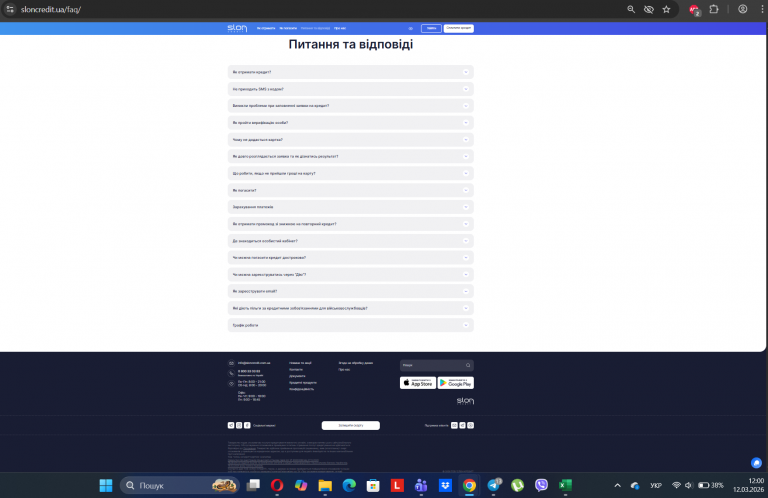Open Viber from the taskbar
The width and height of the screenshot is (768, 498).
click(x=541, y=485)
